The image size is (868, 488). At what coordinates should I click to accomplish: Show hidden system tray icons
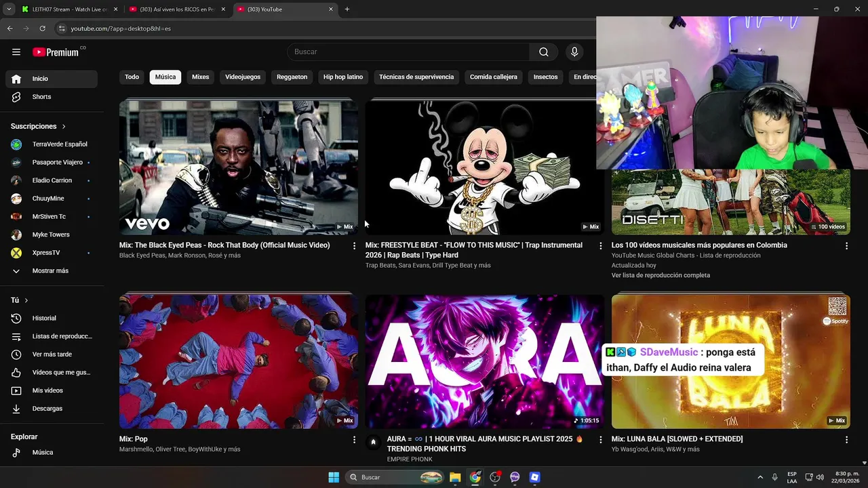[760, 477]
